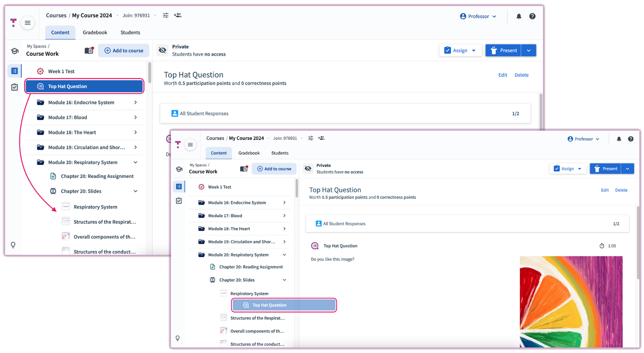Open the hamburger menu in the back window
The width and height of the screenshot is (644, 353).
coord(28,23)
